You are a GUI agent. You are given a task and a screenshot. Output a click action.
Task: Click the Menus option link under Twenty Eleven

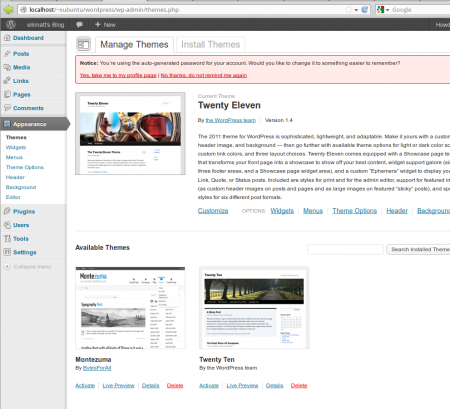click(x=313, y=211)
